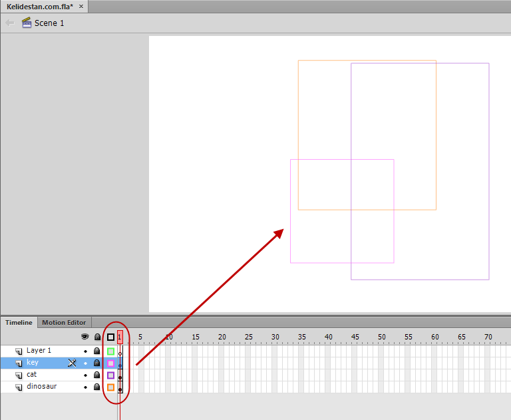Click the crossed pencil icon on the key layer

point(72,363)
